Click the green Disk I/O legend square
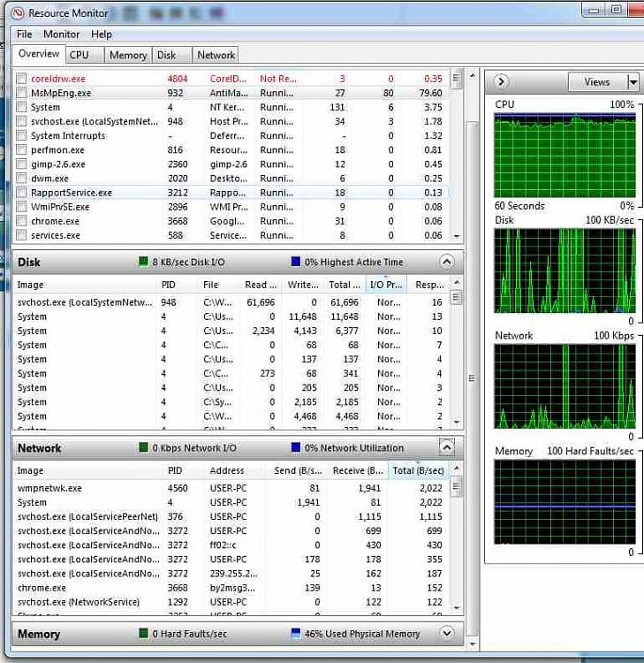This screenshot has height=663, width=644. coord(144,262)
